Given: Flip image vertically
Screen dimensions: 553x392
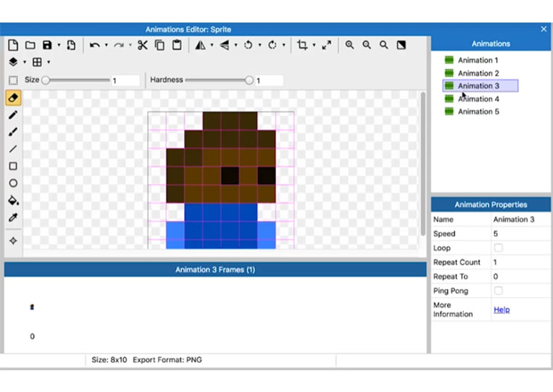Looking at the screenshot, I should point(224,45).
